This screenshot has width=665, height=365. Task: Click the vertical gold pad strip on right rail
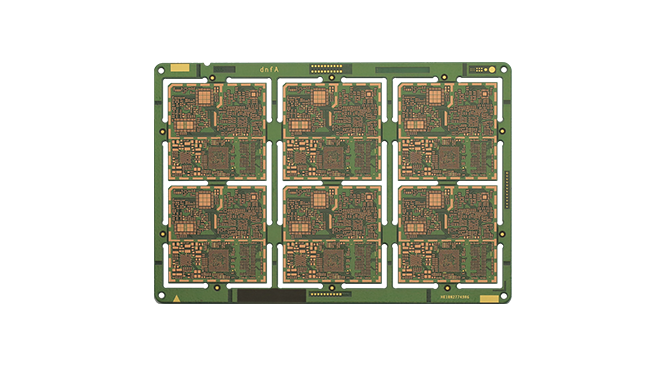point(506,189)
